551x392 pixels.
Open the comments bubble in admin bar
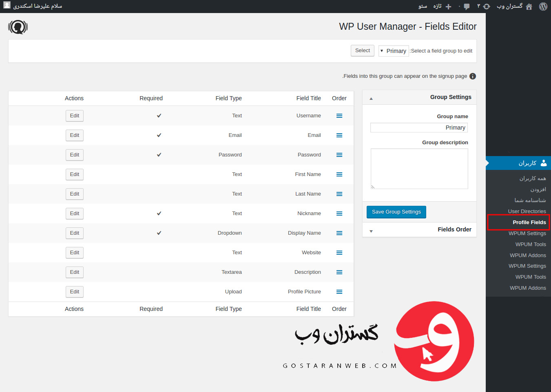467,7
